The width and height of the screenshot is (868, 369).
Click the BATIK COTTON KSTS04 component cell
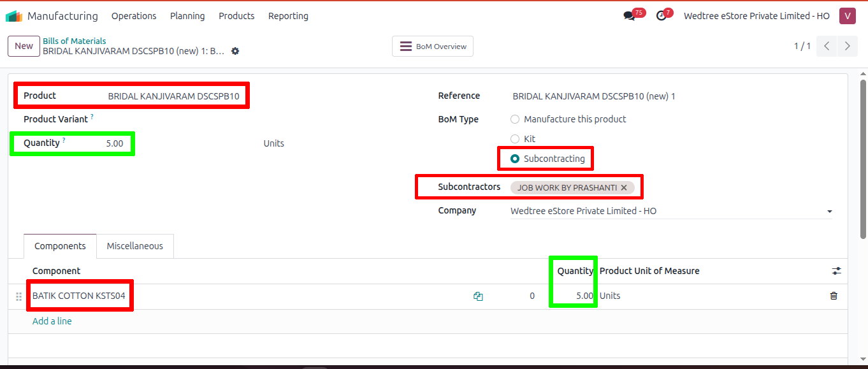[x=79, y=296]
